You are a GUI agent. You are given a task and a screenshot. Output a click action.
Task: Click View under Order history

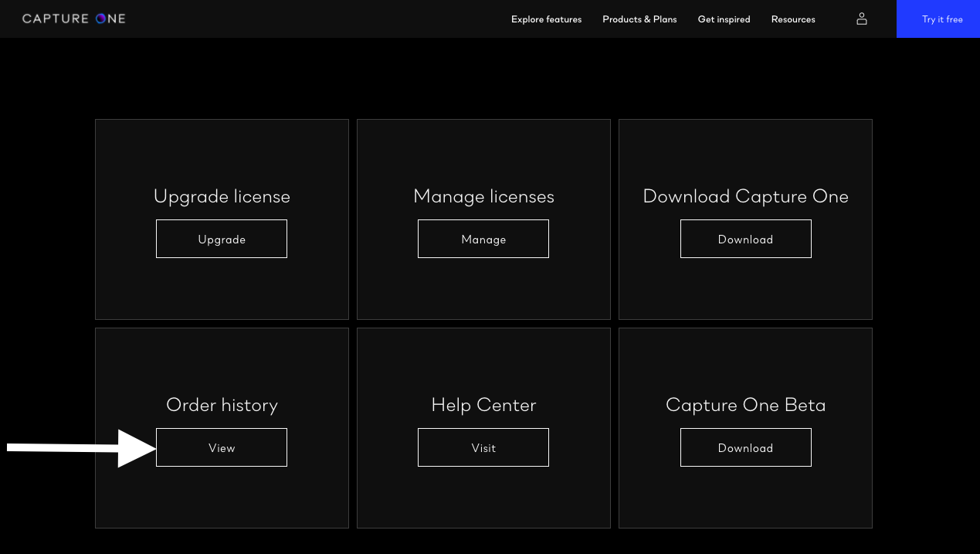pos(222,447)
